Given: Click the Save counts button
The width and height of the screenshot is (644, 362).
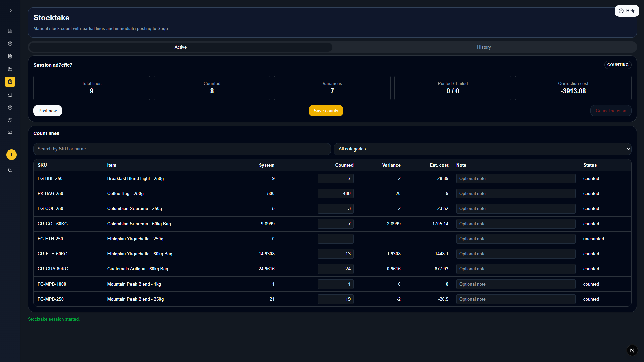Looking at the screenshot, I should coord(326,111).
